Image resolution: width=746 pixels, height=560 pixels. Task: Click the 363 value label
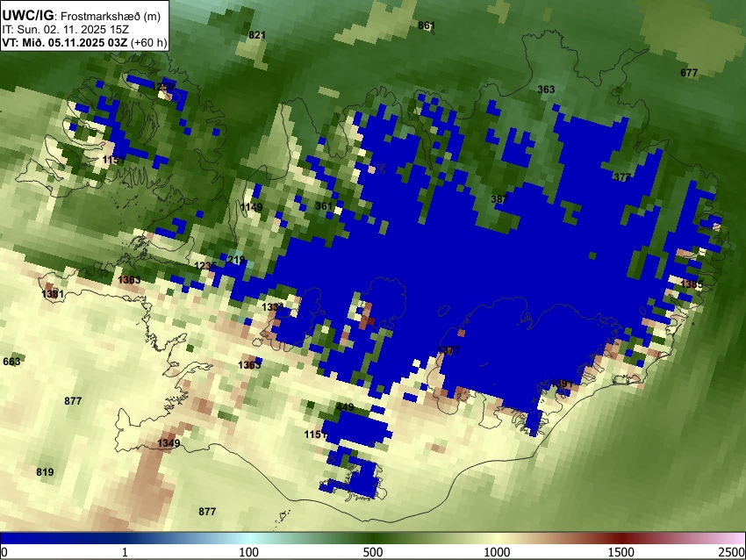tap(546, 89)
